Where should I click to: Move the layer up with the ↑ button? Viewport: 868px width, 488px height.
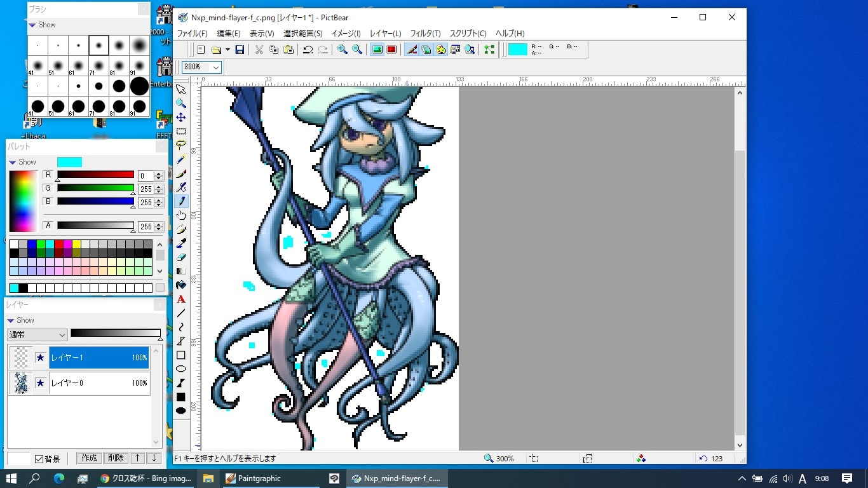click(x=137, y=458)
